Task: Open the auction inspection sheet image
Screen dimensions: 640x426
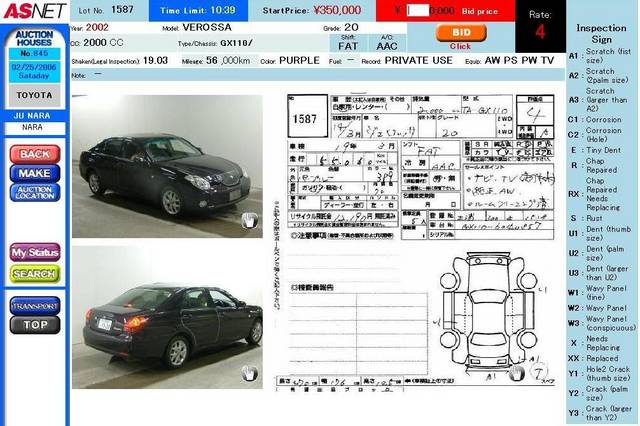Action: tap(416, 243)
